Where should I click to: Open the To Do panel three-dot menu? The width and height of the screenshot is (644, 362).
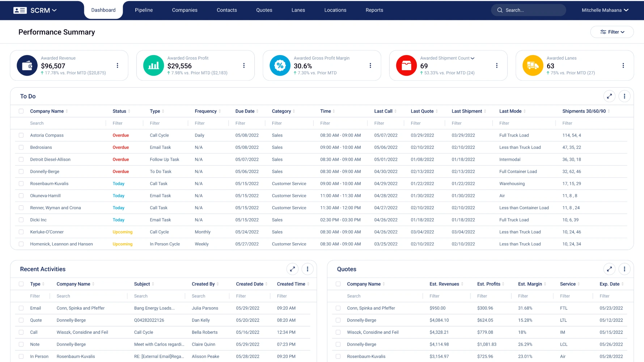624,96
